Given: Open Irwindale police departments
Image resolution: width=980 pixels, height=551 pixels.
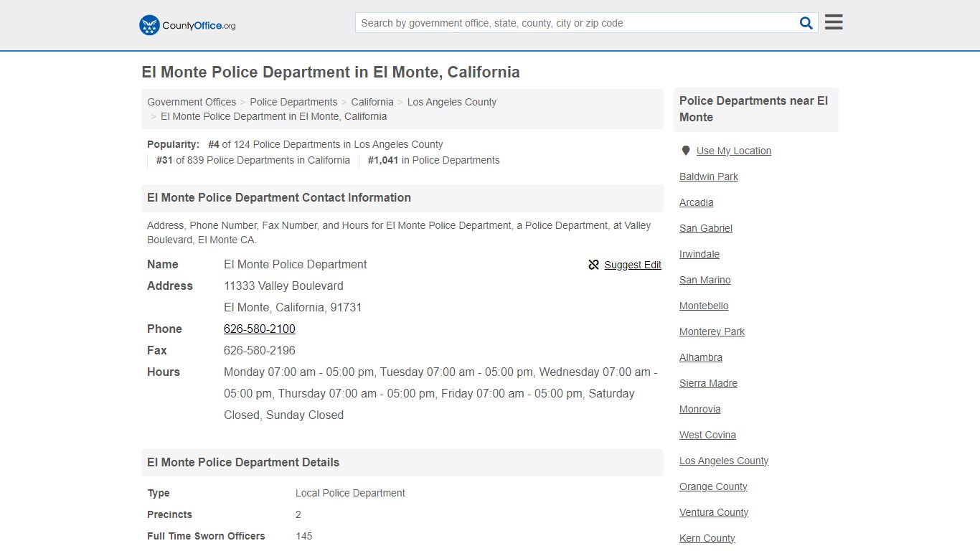Looking at the screenshot, I should (x=699, y=254).
